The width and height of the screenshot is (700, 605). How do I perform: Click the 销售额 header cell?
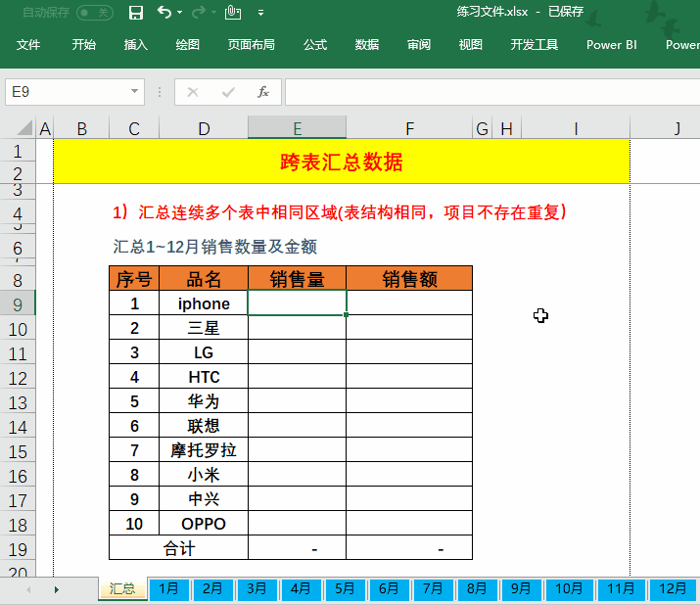tap(409, 279)
